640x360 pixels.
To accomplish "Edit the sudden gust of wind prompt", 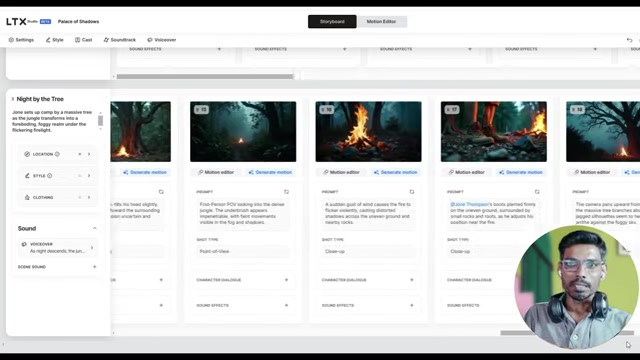I will (368, 213).
